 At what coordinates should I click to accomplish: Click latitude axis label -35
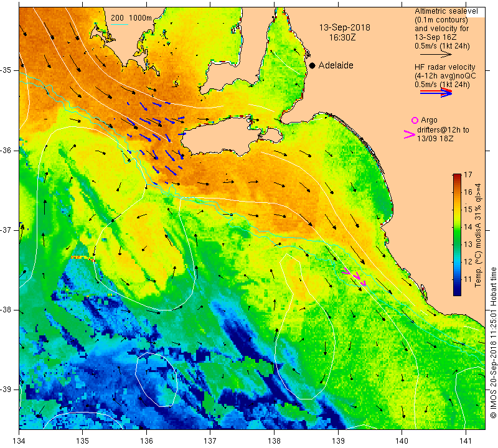6,70
